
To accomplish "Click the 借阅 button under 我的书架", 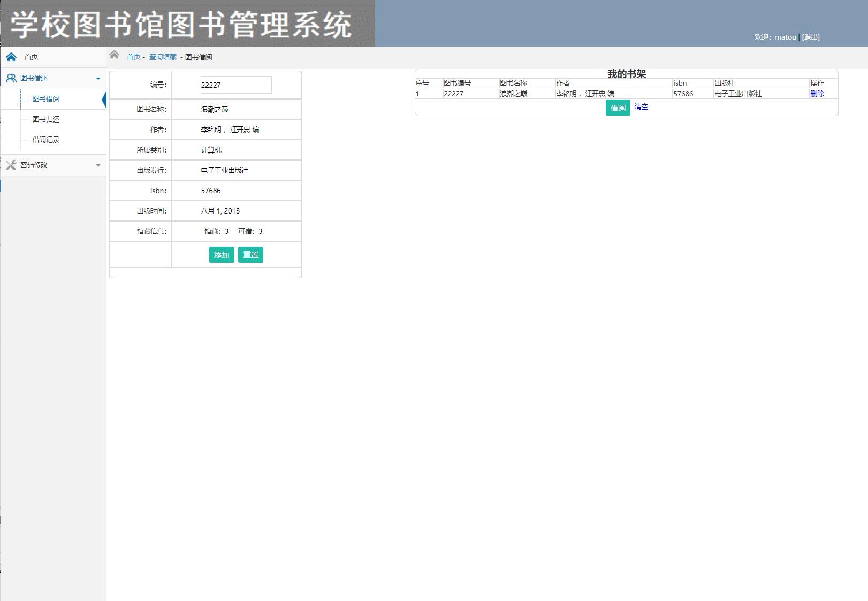I will [x=618, y=108].
